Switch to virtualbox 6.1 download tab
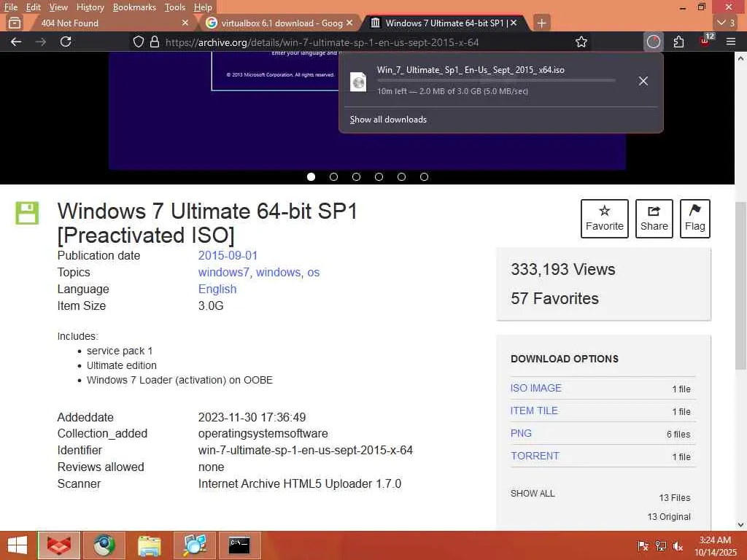Viewport: 747px width, 560px height. pos(279,23)
